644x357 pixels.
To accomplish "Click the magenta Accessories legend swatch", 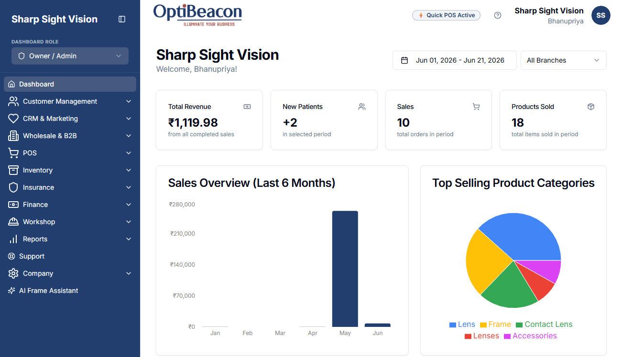I will (x=507, y=336).
